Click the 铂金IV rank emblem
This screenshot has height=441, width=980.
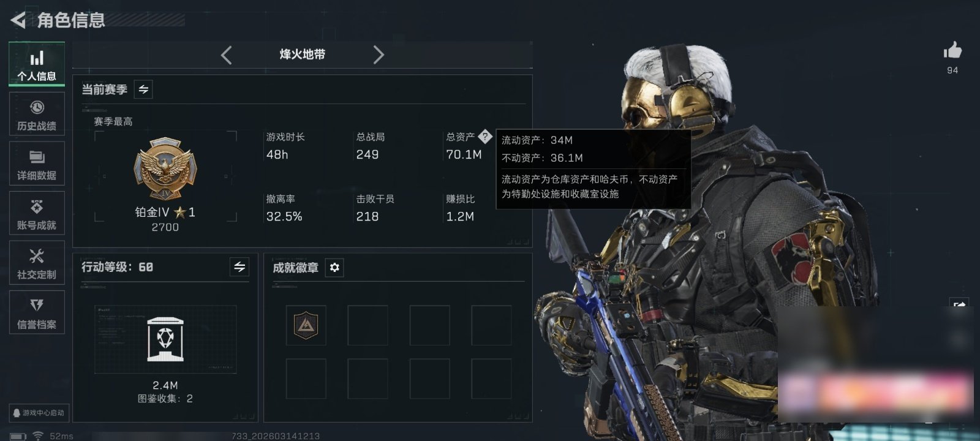[x=165, y=168]
